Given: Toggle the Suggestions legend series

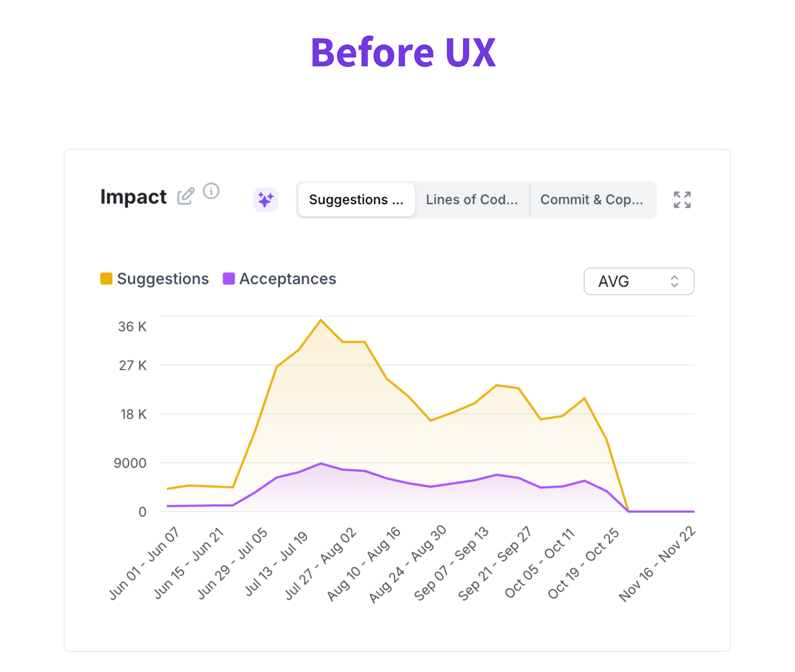Looking at the screenshot, I should [x=163, y=279].
